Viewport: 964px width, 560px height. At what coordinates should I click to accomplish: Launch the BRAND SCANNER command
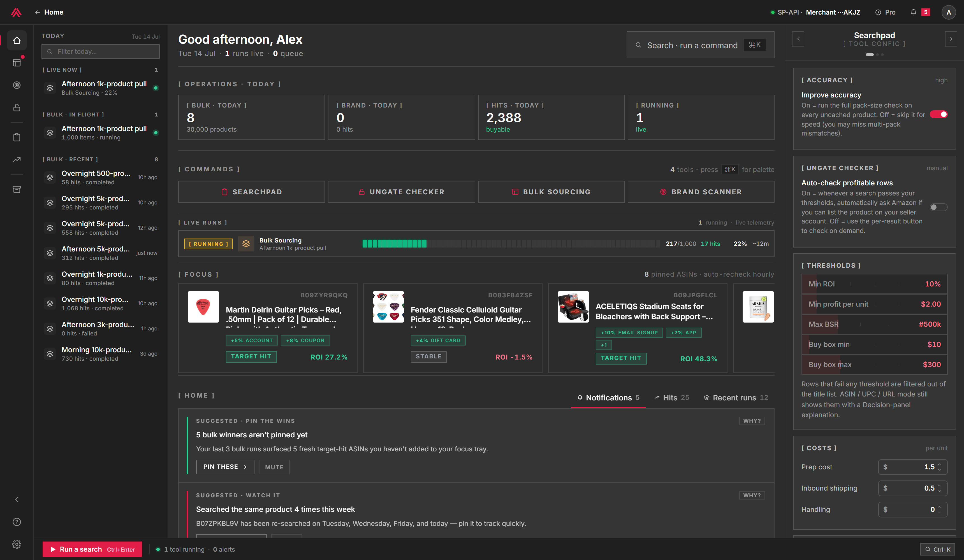(701, 192)
